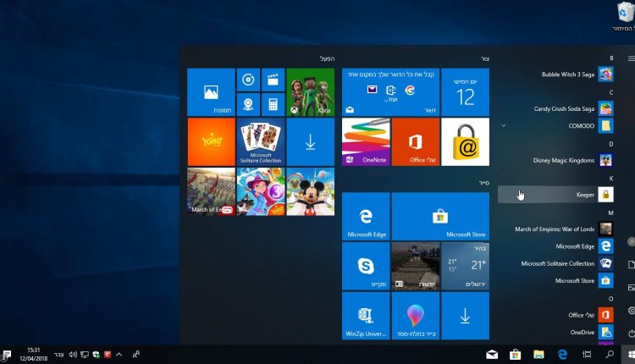
Task: Launch Microsoft Solitaire Collection tile
Action: pyautogui.click(x=261, y=141)
